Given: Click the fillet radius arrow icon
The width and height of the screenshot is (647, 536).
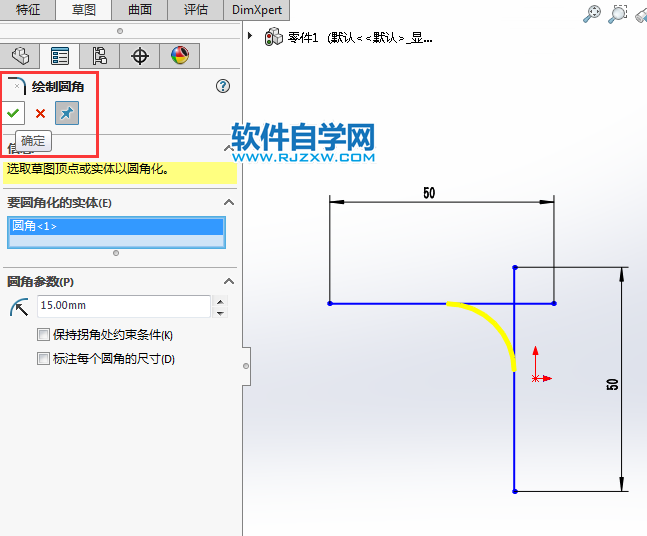Looking at the screenshot, I should [x=19, y=307].
